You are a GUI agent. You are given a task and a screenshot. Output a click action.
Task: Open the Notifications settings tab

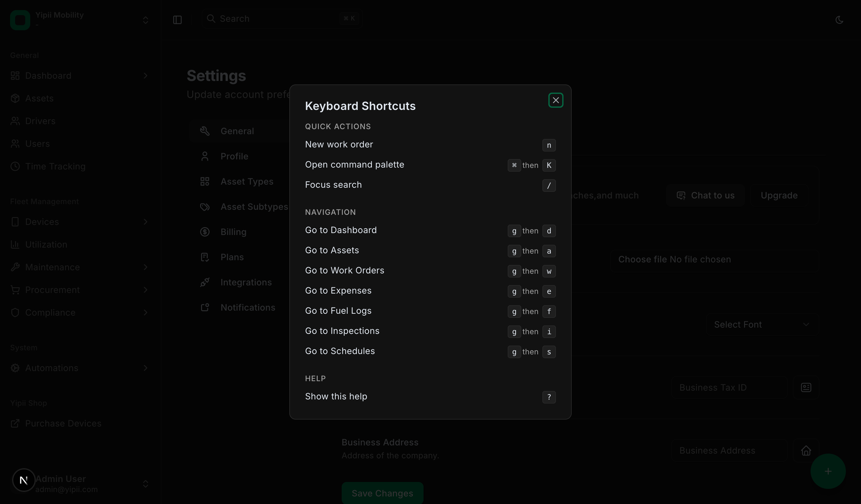(239, 308)
